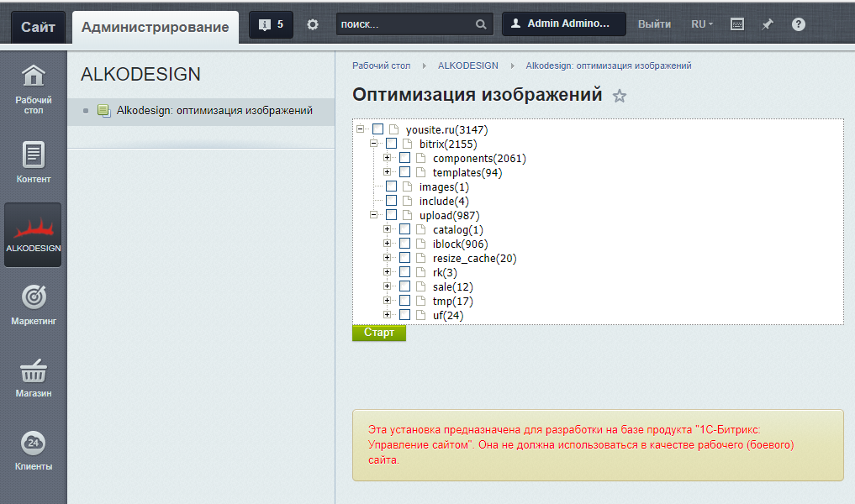Check the yousite.ru root checkbox
855x504 pixels.
tap(377, 129)
